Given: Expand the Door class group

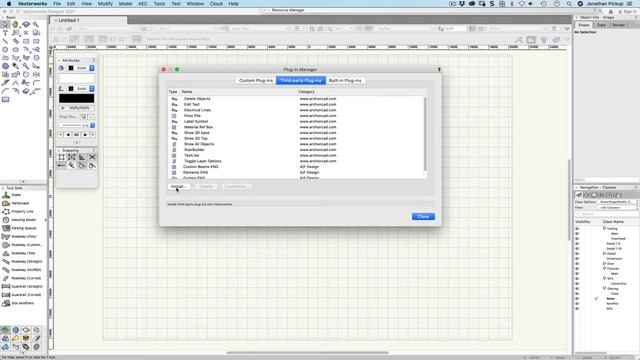Looking at the screenshot, I should (x=604, y=264).
